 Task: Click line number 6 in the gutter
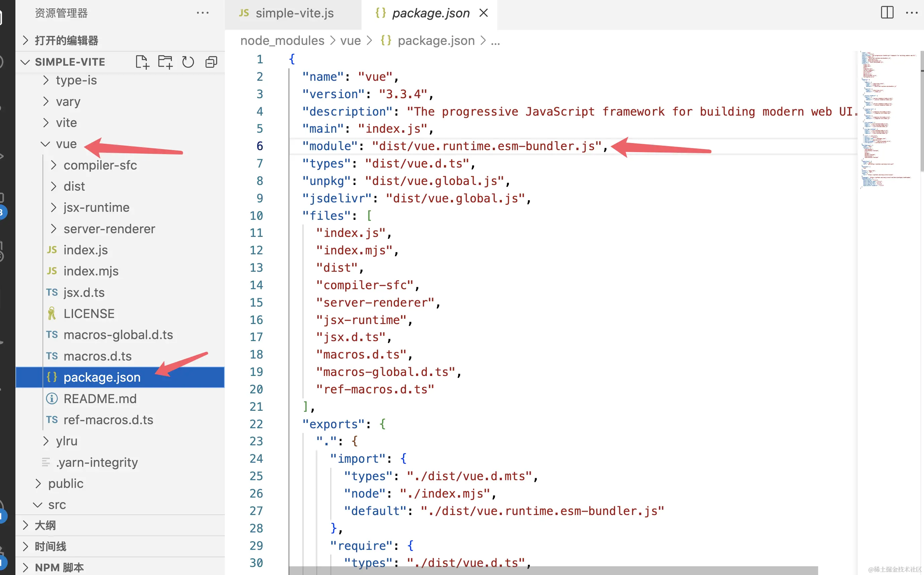[x=260, y=146]
